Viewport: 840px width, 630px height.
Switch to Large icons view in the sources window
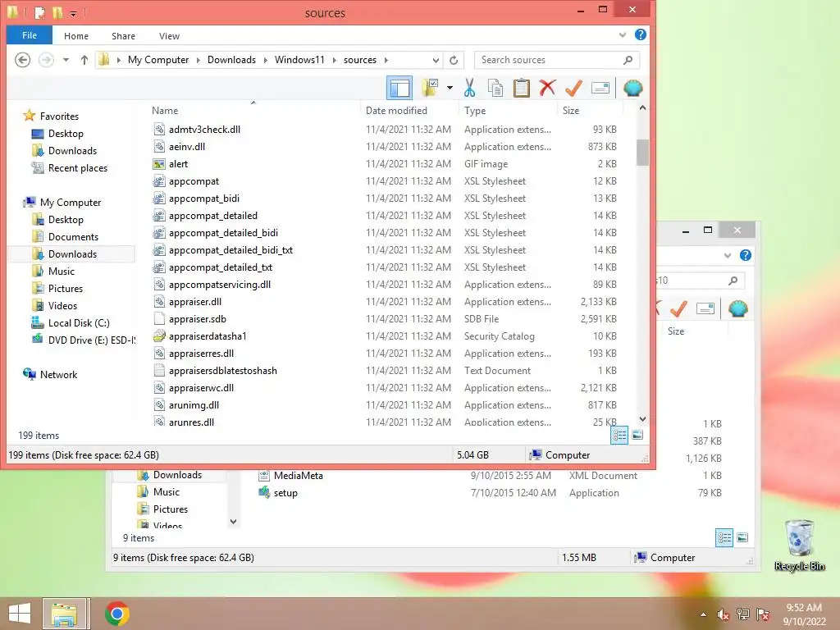coord(637,435)
